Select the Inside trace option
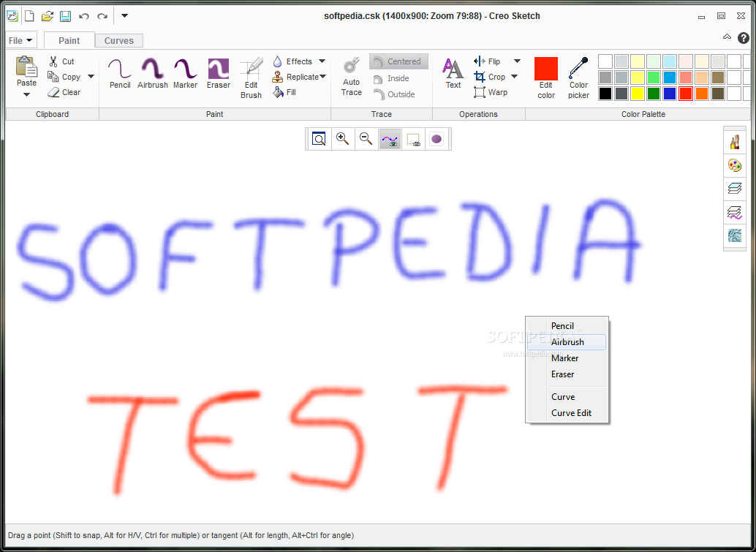This screenshot has height=552, width=756. (391, 78)
